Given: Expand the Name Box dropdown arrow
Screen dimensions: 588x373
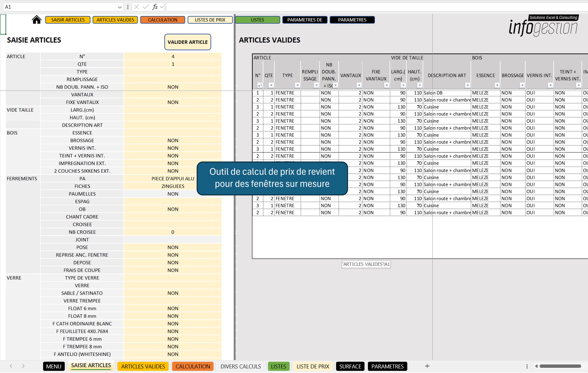Looking at the screenshot, I should [120, 7].
